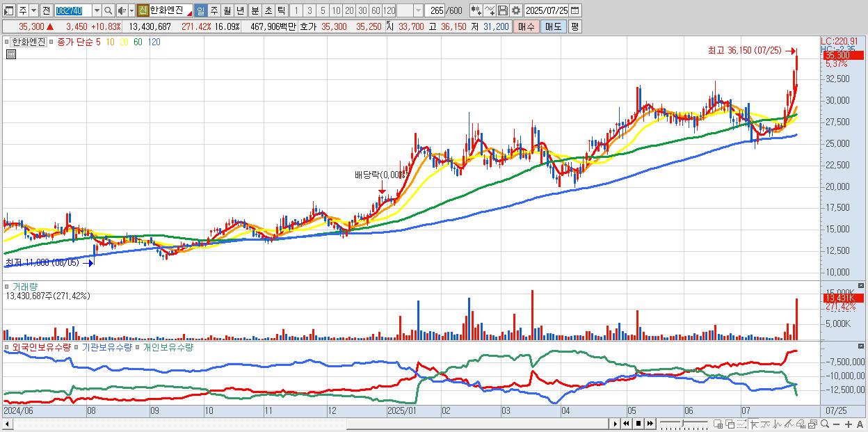
Task: Open the dropdown after interval 120
Action: (418, 11)
